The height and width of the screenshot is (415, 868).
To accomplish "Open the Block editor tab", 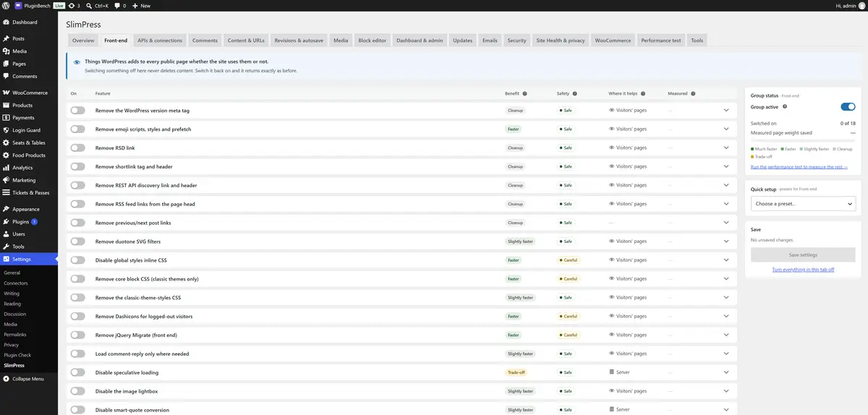I will (373, 40).
